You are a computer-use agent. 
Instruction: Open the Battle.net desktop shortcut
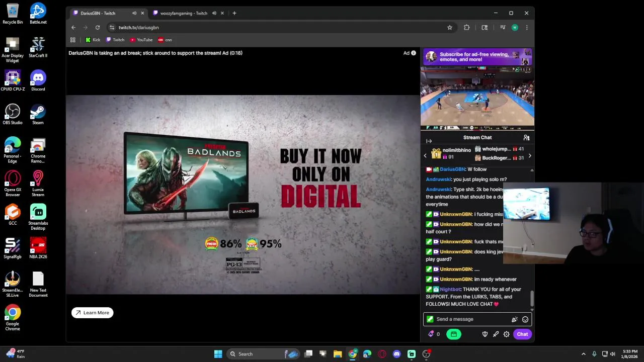click(x=38, y=14)
